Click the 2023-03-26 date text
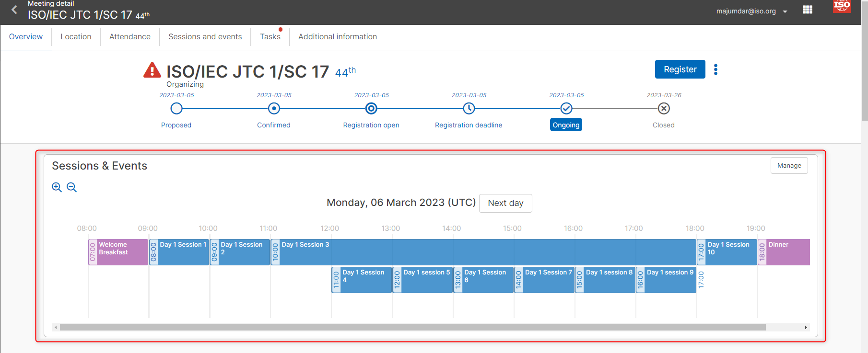Image resolution: width=868 pixels, height=353 pixels. [664, 95]
